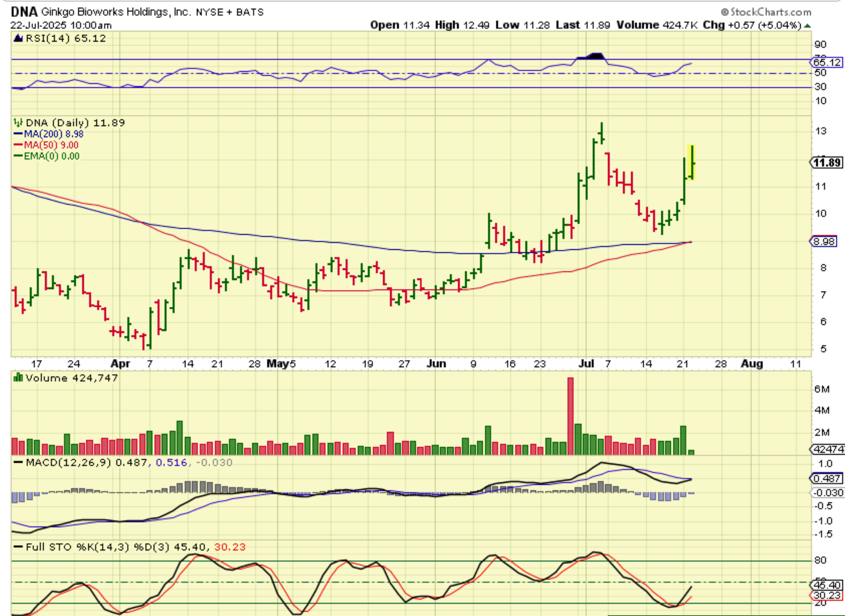Click the bold DNA ticker symbol
The height and width of the screenshot is (616, 845).
[24, 12]
